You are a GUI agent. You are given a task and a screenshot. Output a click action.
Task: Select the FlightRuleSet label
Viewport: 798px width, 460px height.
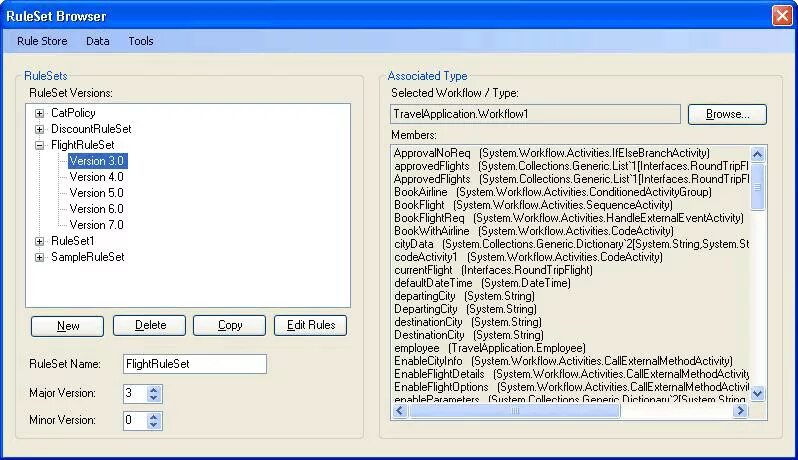tap(82, 145)
